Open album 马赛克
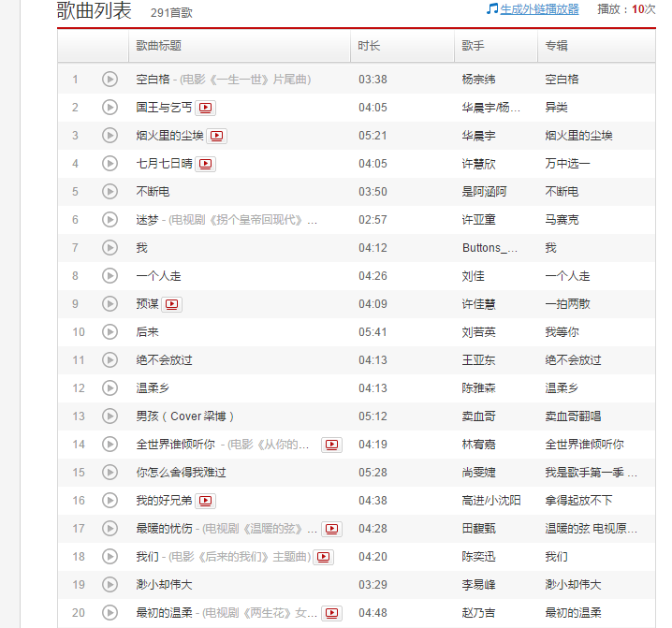 [x=562, y=220]
